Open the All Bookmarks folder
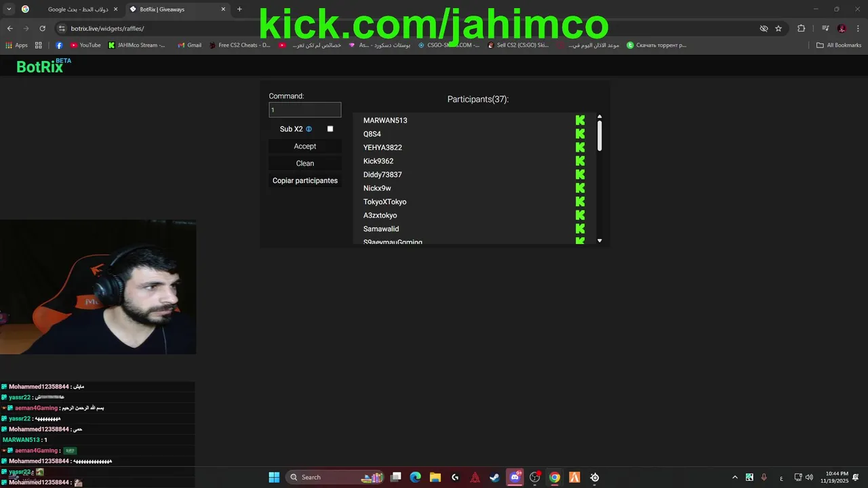Image resolution: width=868 pixels, height=488 pixels. (x=839, y=45)
